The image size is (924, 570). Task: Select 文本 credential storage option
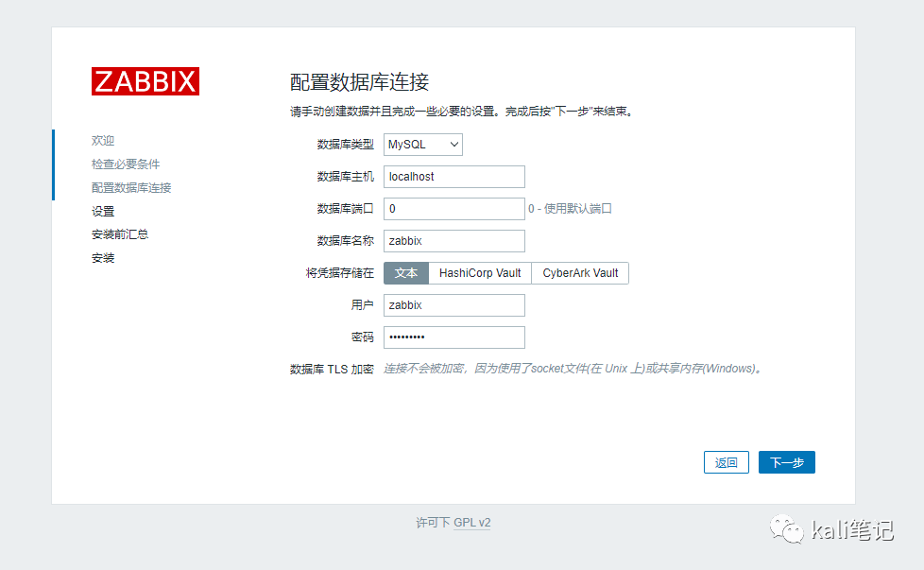point(406,273)
